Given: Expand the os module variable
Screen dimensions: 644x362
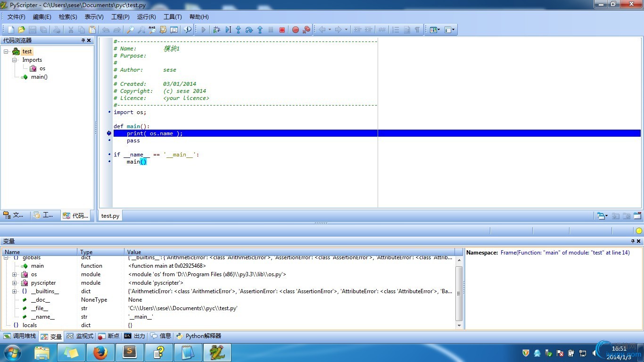Looking at the screenshot, I should coord(15,274).
